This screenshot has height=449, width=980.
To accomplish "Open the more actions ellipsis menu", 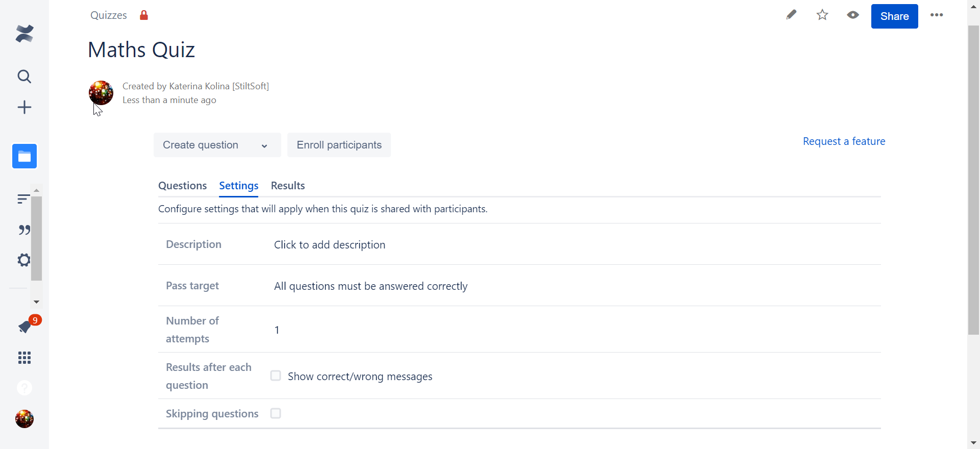I will tap(937, 15).
